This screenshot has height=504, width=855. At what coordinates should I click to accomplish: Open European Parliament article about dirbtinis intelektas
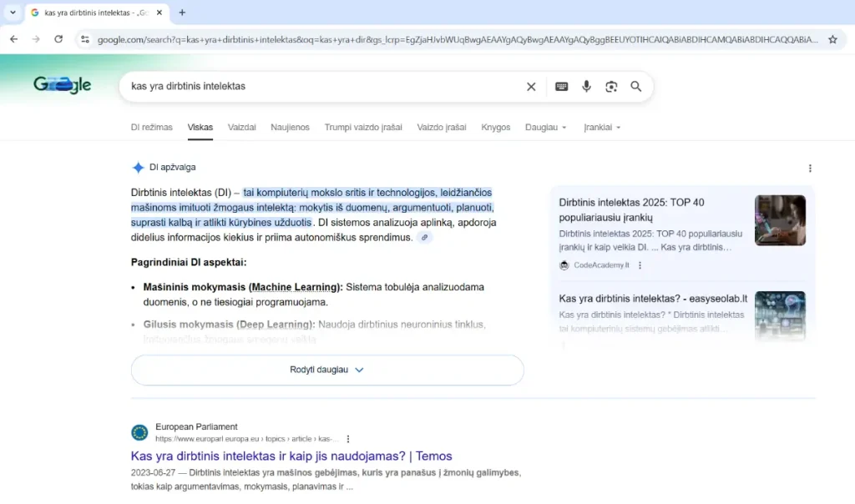click(x=291, y=456)
